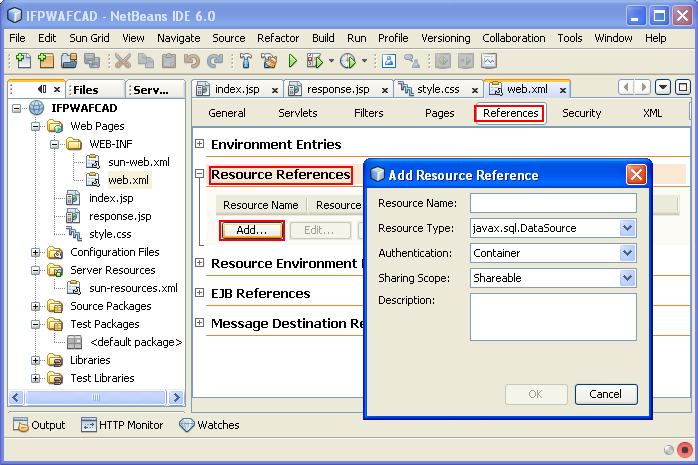The image size is (698, 465).
Task: Open the Authentication dropdown
Action: point(627,253)
